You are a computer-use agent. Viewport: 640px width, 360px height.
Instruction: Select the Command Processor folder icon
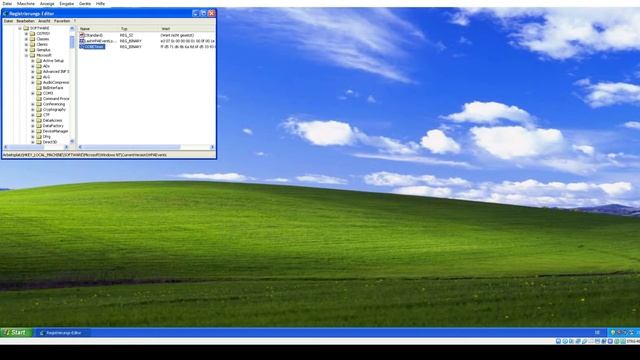(x=39, y=99)
